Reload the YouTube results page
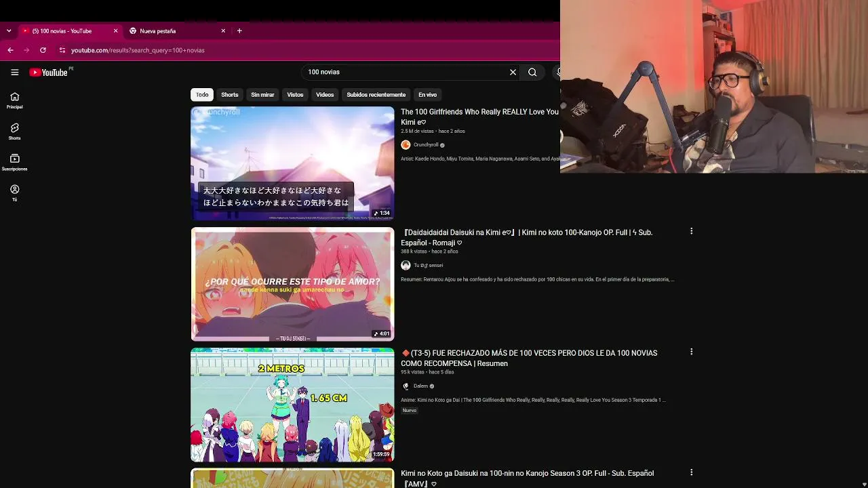This screenshot has width=868, height=488. (43, 50)
